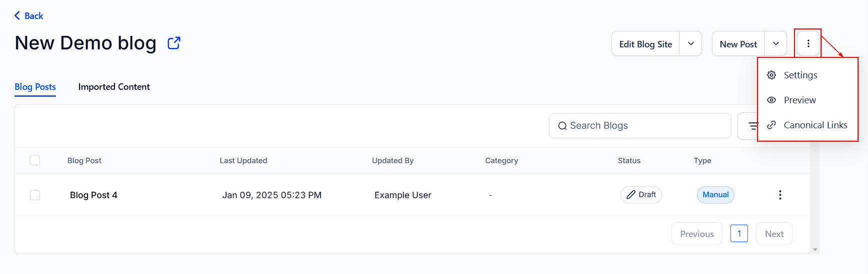This screenshot has width=868, height=274.
Task: Click the gear icon next to Settings
Action: [x=771, y=75]
